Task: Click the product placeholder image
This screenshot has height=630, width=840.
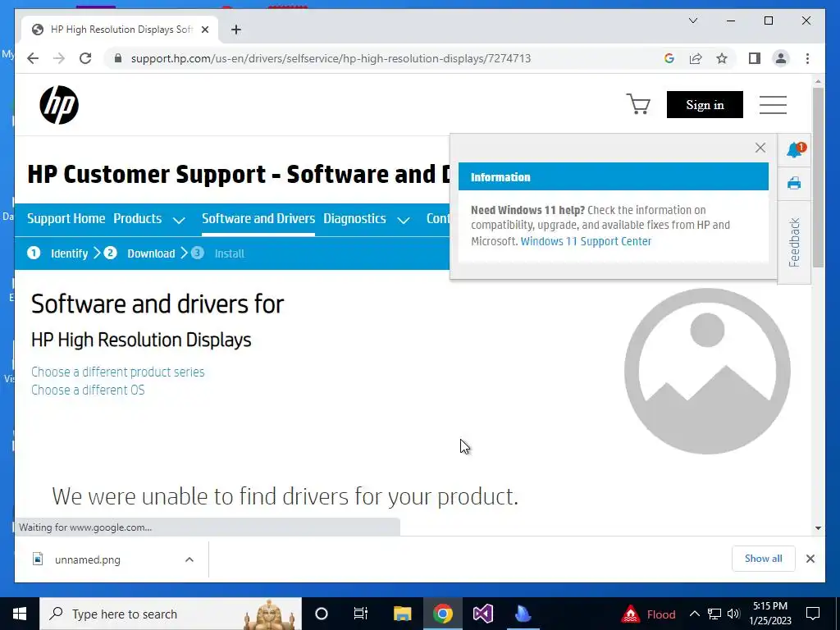Action: pyautogui.click(x=707, y=372)
